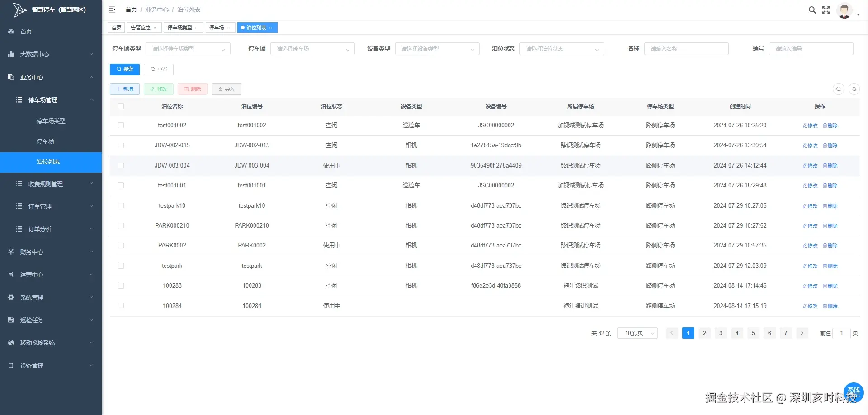Click the 首页 dashboard icon in sidebar

coord(11,32)
